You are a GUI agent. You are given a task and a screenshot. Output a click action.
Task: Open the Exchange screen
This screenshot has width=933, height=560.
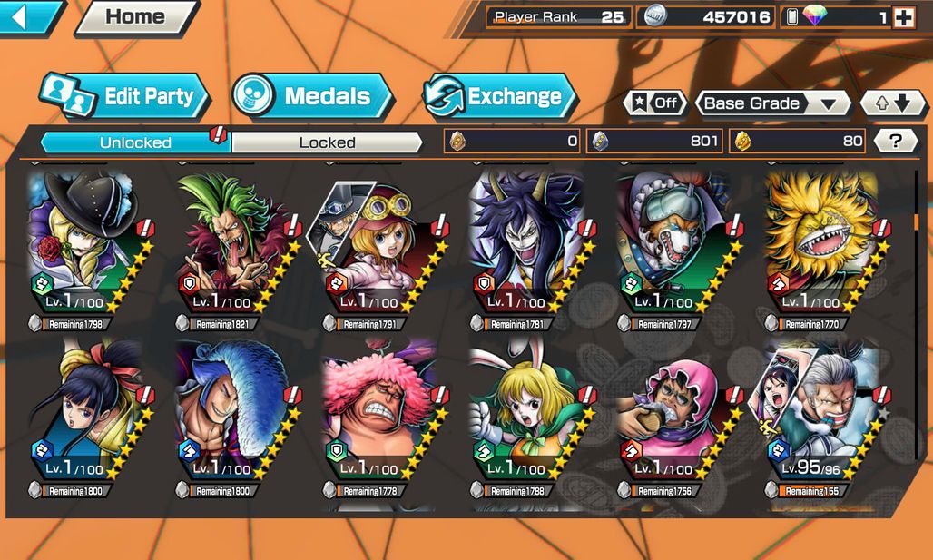click(500, 96)
